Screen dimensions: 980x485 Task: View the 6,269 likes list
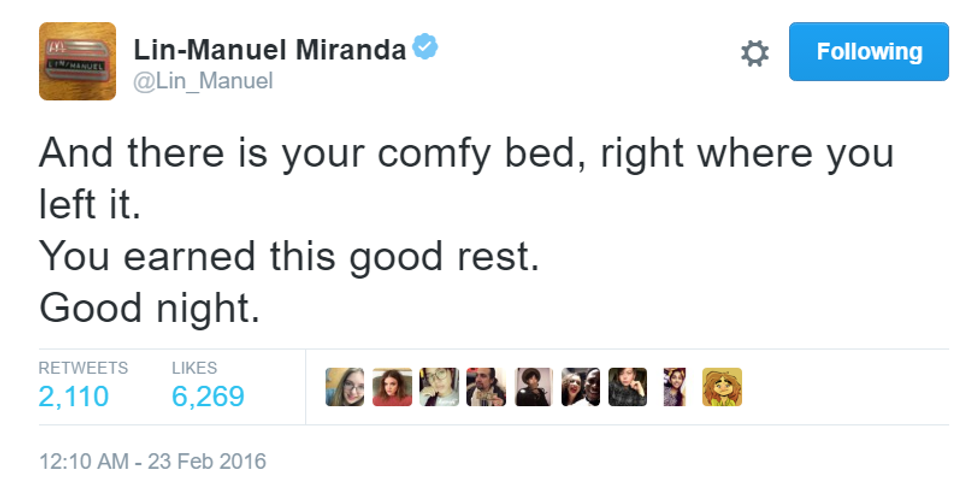pos(208,397)
